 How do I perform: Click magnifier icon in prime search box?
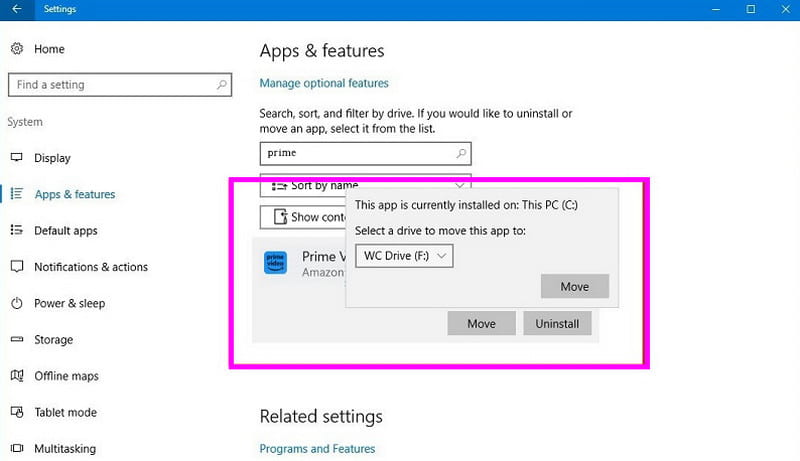[x=461, y=153]
